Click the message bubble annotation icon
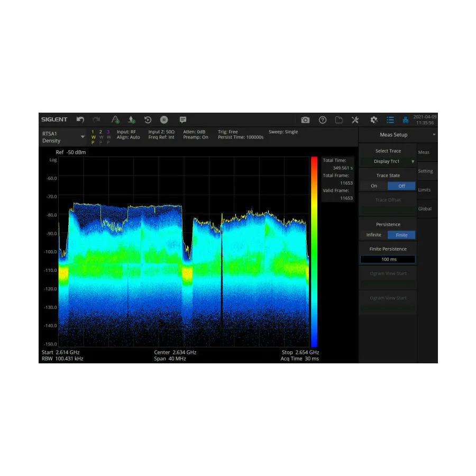 tap(183, 120)
